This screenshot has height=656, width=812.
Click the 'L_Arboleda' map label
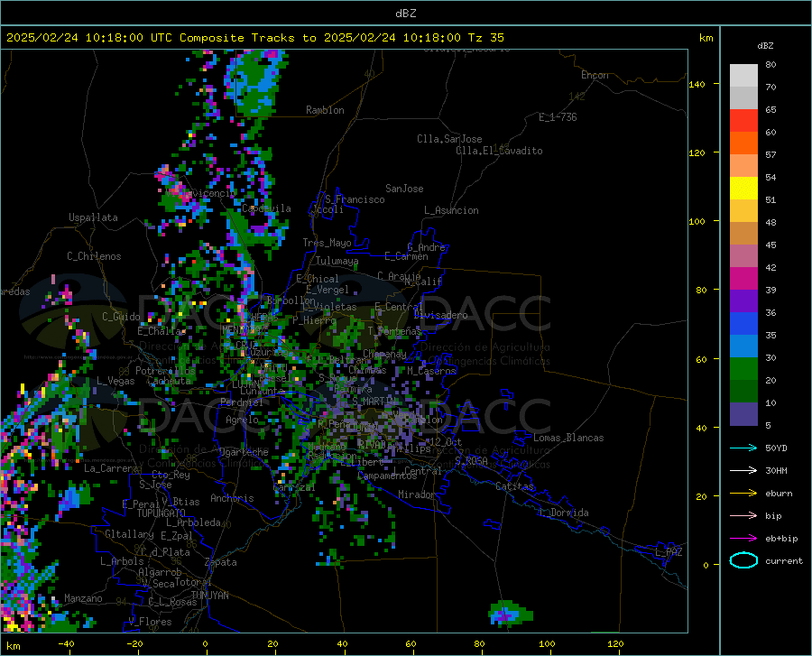tap(193, 522)
